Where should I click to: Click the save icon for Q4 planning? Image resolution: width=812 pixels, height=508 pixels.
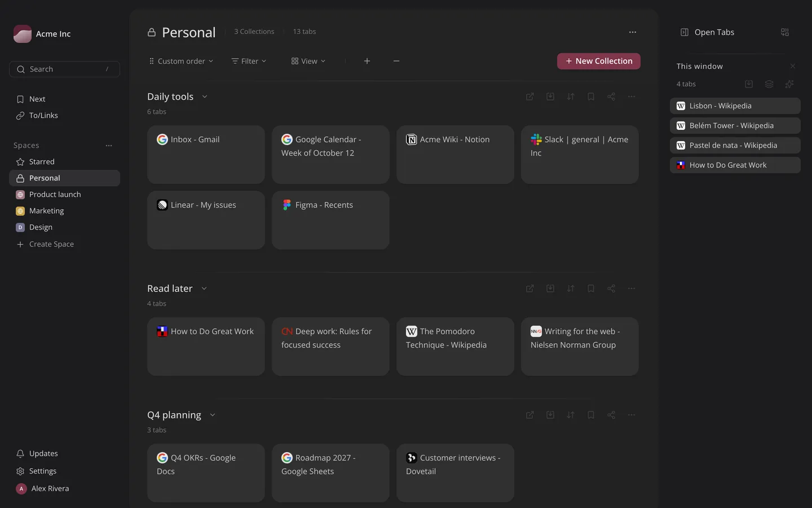pyautogui.click(x=550, y=415)
